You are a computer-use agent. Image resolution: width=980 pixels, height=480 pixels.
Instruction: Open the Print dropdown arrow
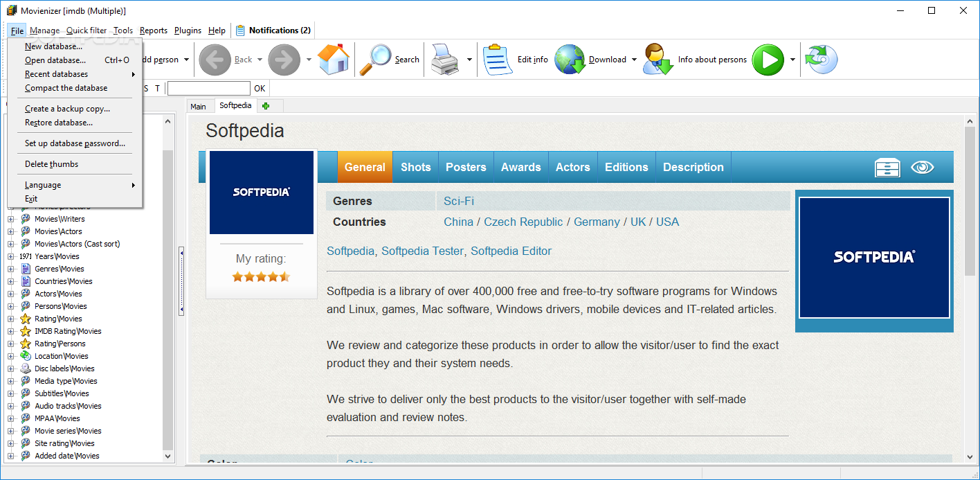click(x=469, y=60)
